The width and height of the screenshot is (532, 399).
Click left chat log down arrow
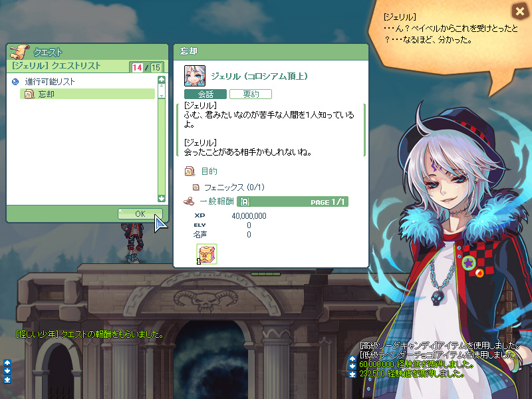click(7, 371)
